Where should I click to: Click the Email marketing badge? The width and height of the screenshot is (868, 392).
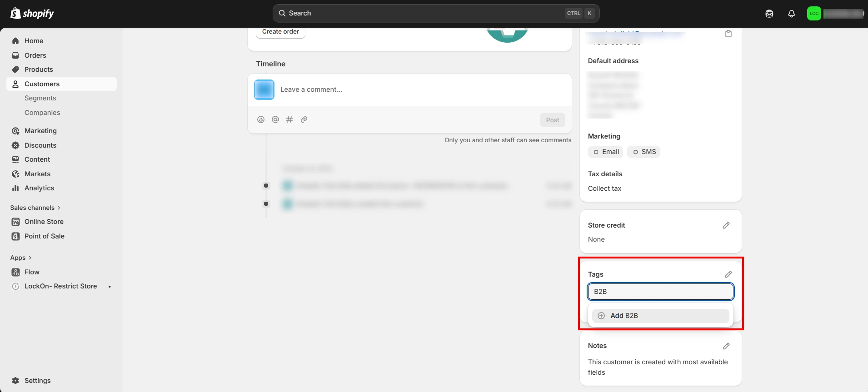[605, 152]
